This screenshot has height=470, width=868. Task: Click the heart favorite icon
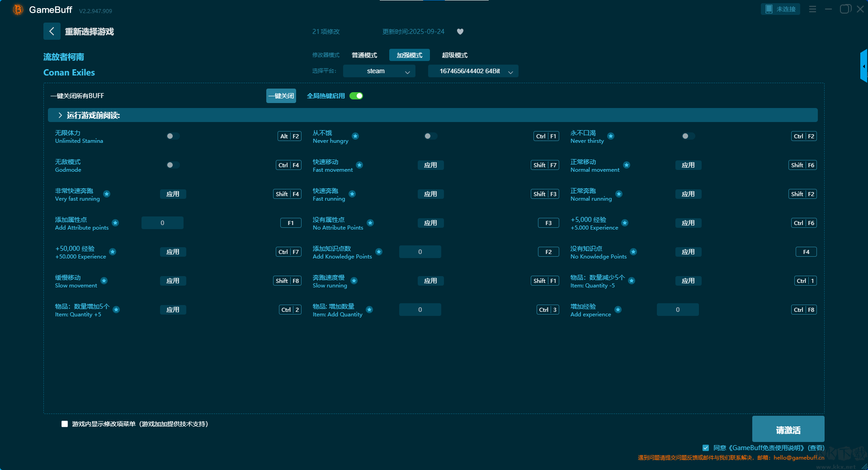point(460,32)
